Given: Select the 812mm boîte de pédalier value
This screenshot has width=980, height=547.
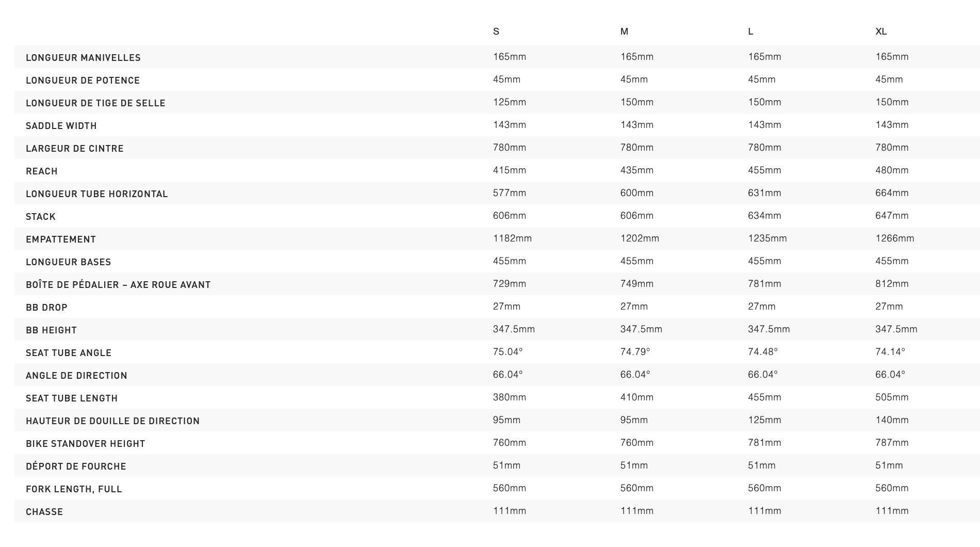Looking at the screenshot, I should coord(892,284).
